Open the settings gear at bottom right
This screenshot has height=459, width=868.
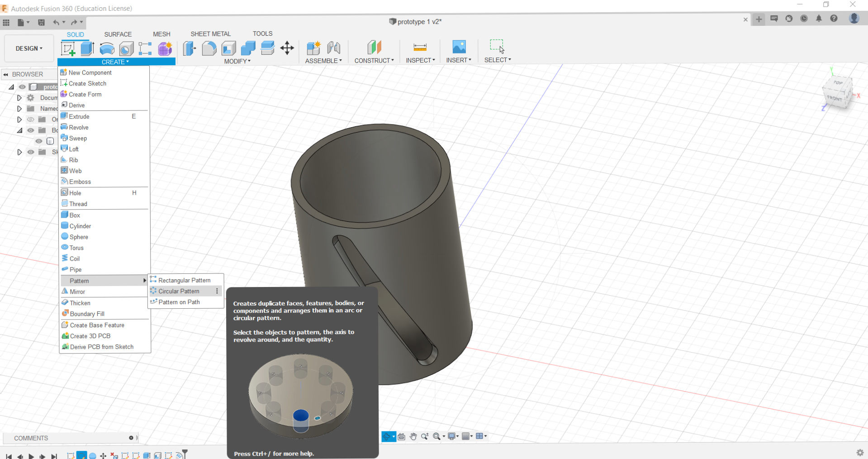860,453
